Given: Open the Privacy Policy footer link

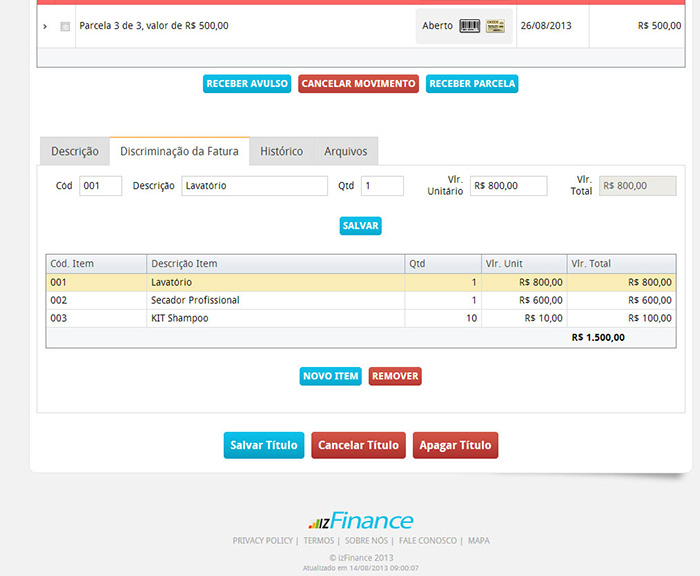Looking at the screenshot, I should coord(262,541).
